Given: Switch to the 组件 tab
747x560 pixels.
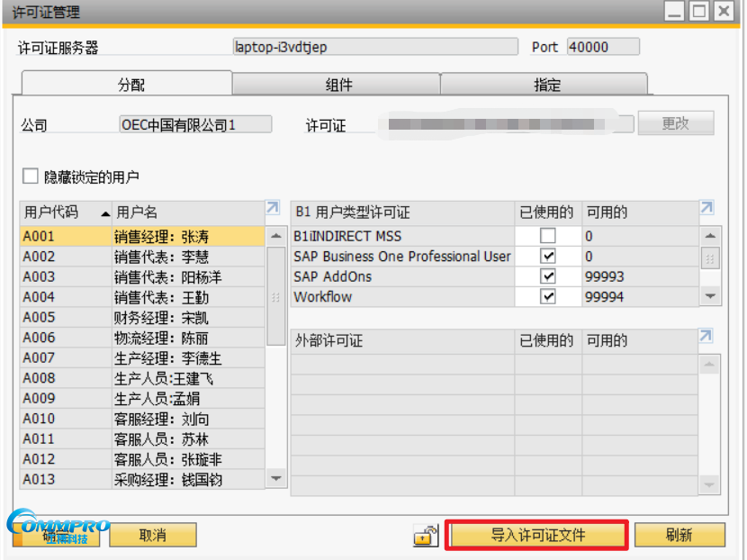Looking at the screenshot, I should pyautogui.click(x=338, y=85).
